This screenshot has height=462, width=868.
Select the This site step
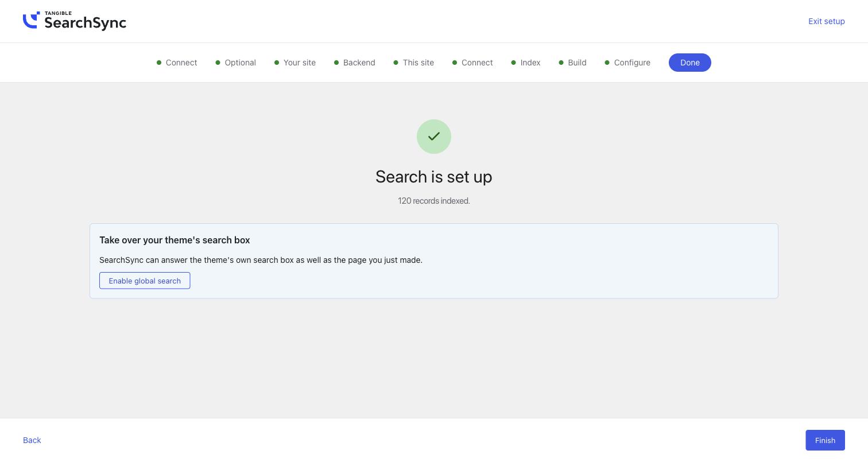[x=414, y=63]
